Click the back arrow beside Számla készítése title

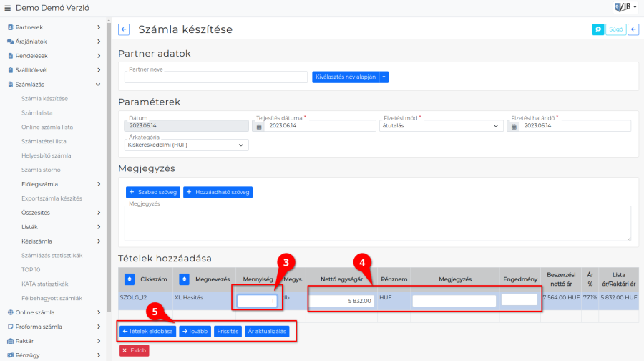click(124, 29)
